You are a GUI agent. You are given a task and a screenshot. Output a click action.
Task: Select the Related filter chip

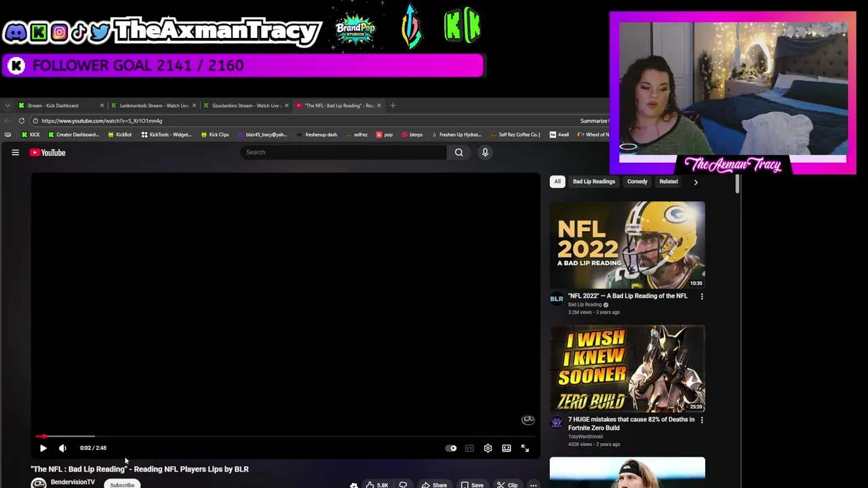pos(669,182)
